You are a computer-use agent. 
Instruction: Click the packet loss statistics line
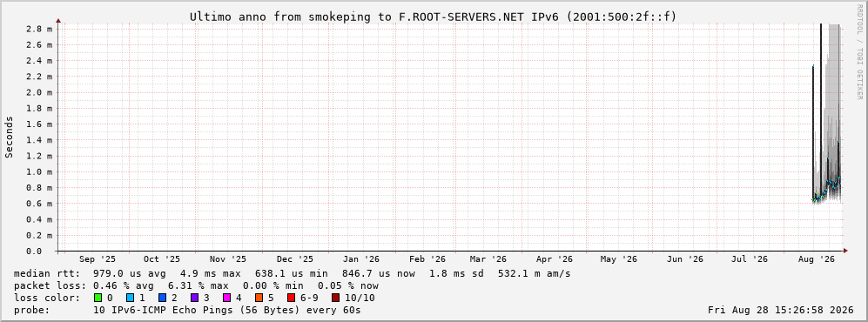[196, 286]
